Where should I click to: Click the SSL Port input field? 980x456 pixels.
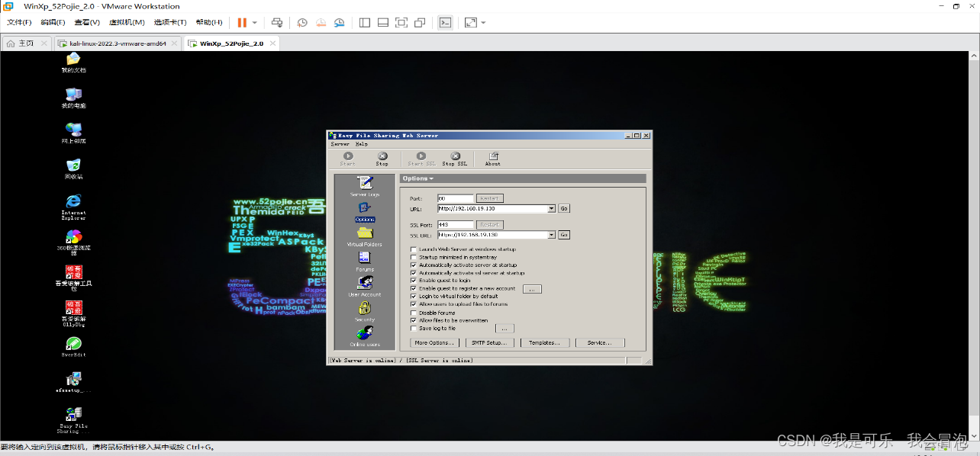tap(455, 225)
